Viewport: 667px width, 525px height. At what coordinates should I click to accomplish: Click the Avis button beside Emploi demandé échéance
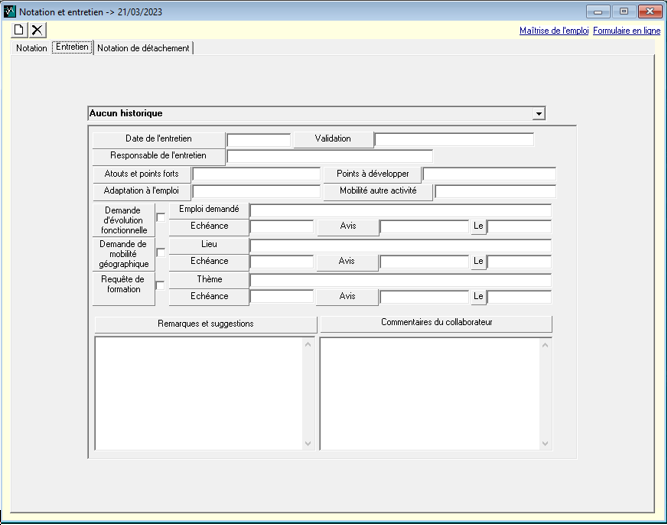(x=347, y=227)
